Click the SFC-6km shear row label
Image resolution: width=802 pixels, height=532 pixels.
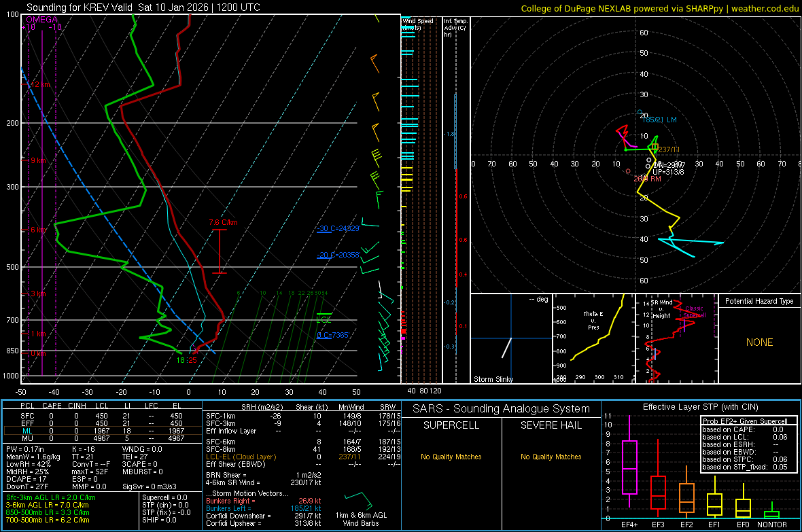coord(220,442)
